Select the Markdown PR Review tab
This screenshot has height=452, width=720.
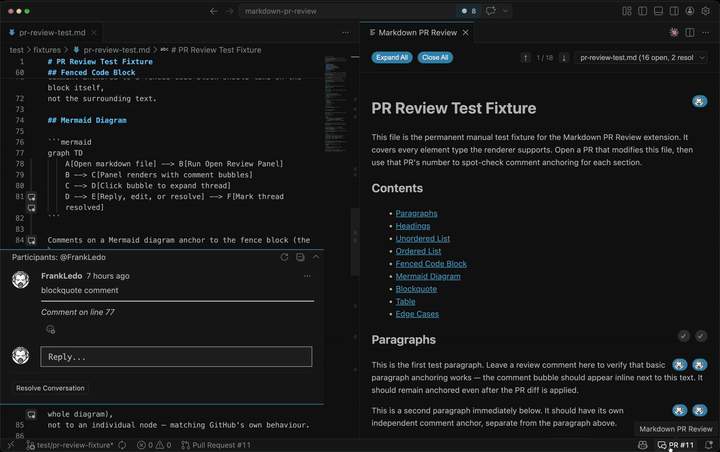point(417,33)
